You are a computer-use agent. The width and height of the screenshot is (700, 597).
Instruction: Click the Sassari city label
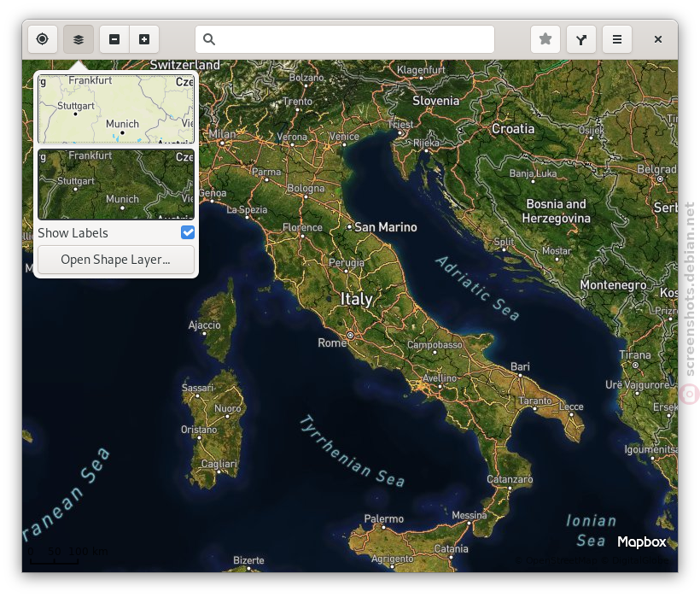click(198, 388)
